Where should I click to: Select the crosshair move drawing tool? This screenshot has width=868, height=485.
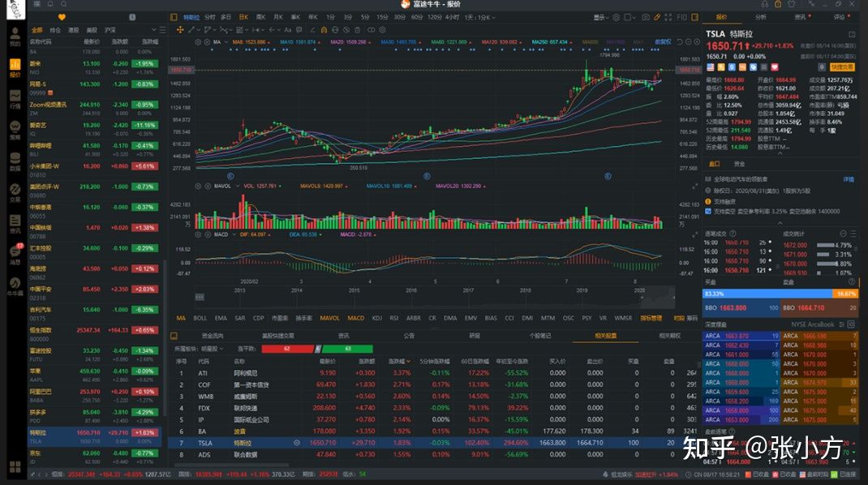click(x=180, y=29)
